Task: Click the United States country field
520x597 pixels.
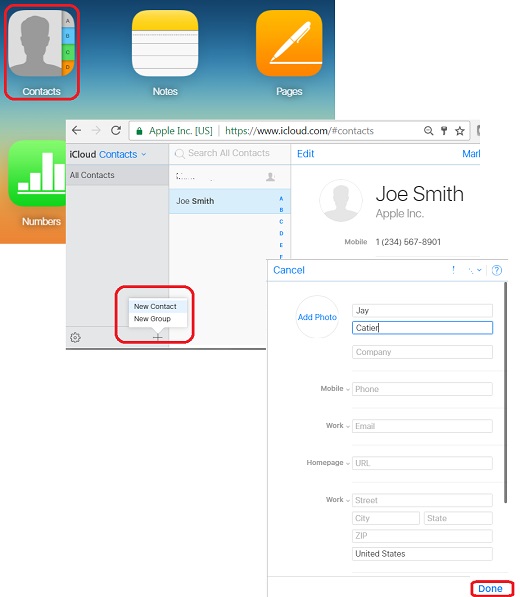Action: pos(422,554)
